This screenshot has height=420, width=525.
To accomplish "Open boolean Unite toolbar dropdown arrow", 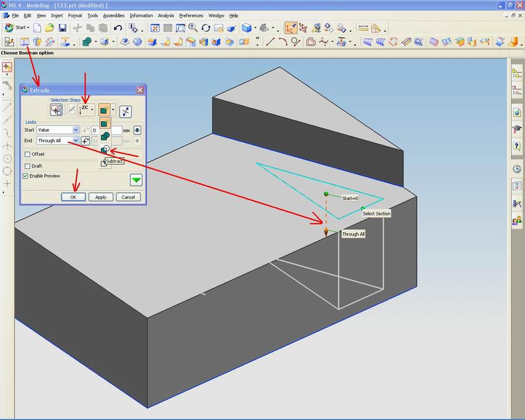I will pyautogui.click(x=96, y=42).
